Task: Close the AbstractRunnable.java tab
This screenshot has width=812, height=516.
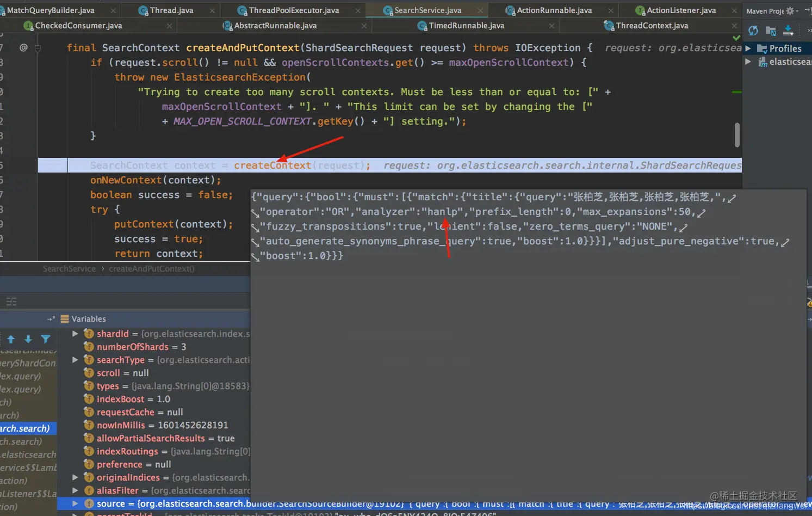Action: coord(364,26)
